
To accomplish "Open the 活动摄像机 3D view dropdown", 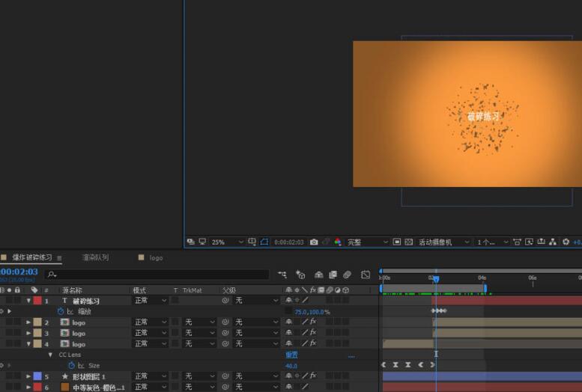I will 444,242.
